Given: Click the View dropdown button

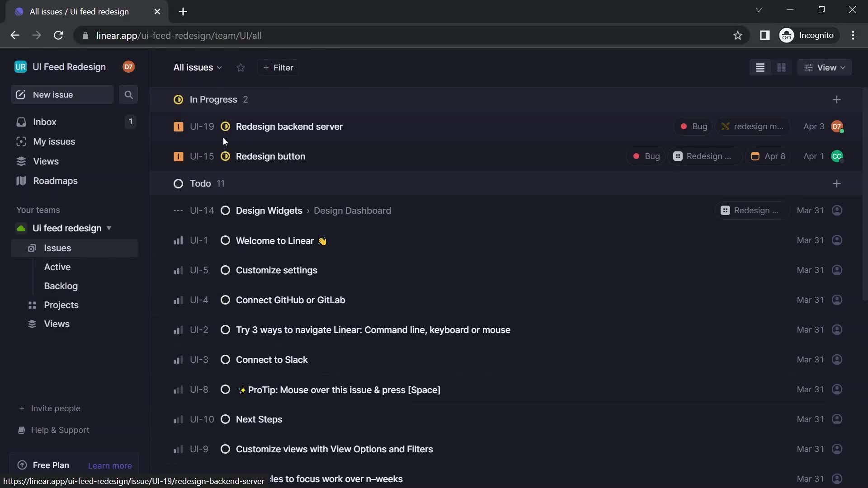Looking at the screenshot, I should click(x=825, y=67).
